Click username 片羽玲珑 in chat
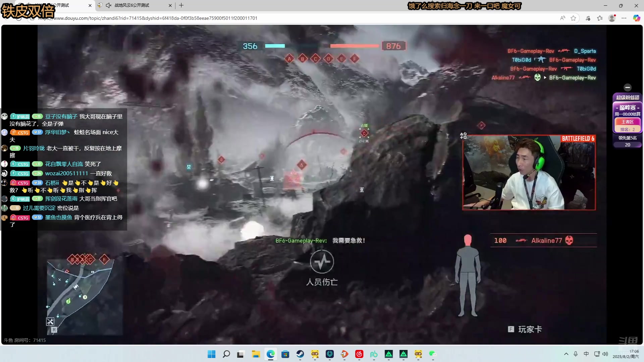 pyautogui.click(x=34, y=148)
